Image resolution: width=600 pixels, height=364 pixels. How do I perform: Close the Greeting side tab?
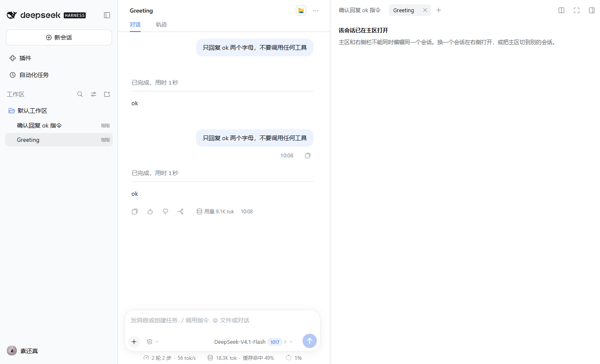click(425, 10)
